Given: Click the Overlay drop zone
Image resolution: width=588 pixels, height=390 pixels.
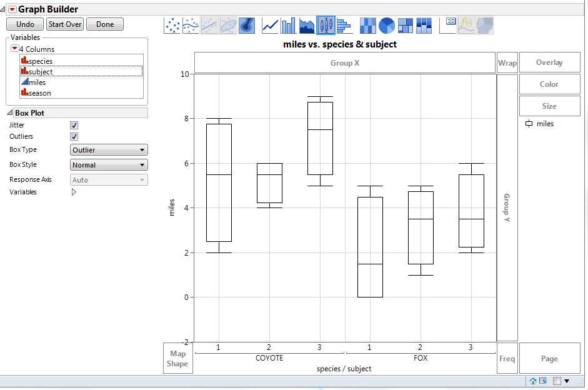Looking at the screenshot, I should pyautogui.click(x=549, y=62).
